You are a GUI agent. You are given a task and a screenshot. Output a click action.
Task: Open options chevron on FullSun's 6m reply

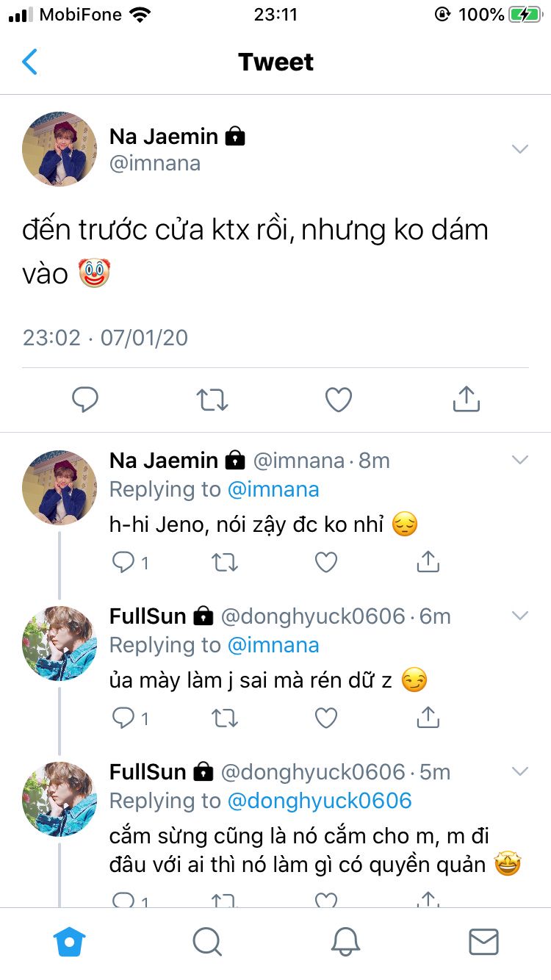click(520, 616)
